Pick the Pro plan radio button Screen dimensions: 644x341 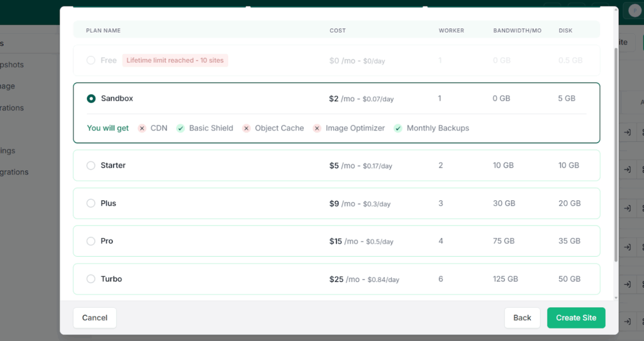[x=91, y=241]
